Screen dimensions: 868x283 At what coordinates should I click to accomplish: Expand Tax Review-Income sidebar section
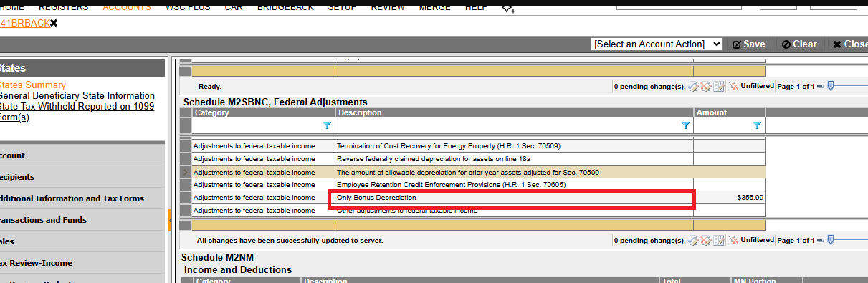point(82,263)
